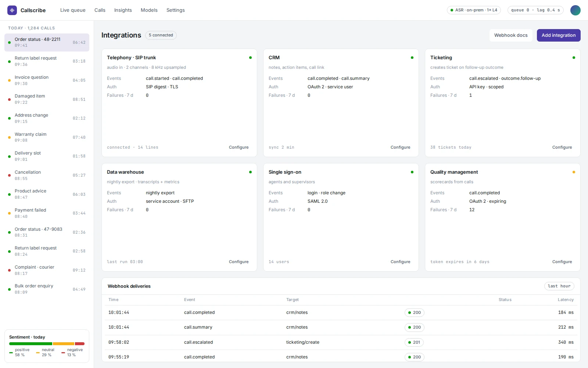
Task: Open the user avatar menu
Action: tap(575, 10)
